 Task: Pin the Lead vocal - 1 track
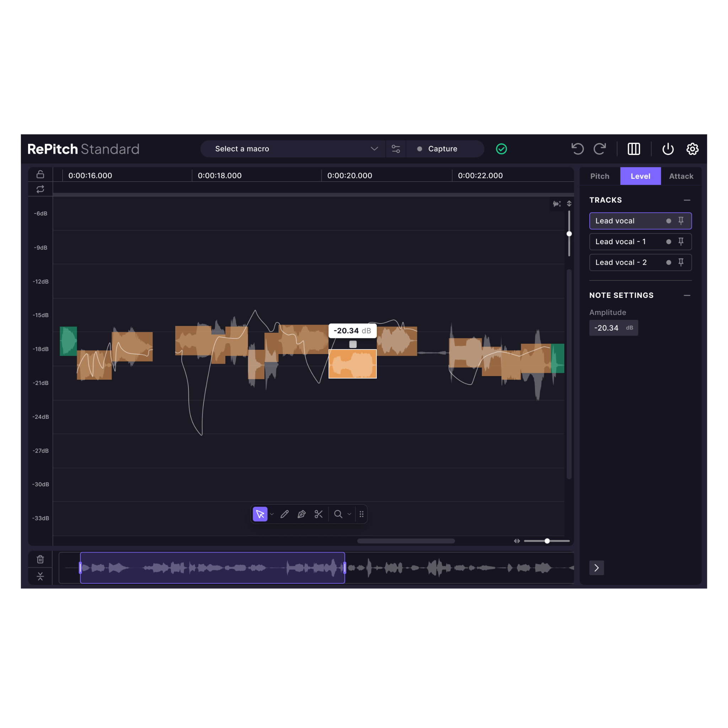681,241
